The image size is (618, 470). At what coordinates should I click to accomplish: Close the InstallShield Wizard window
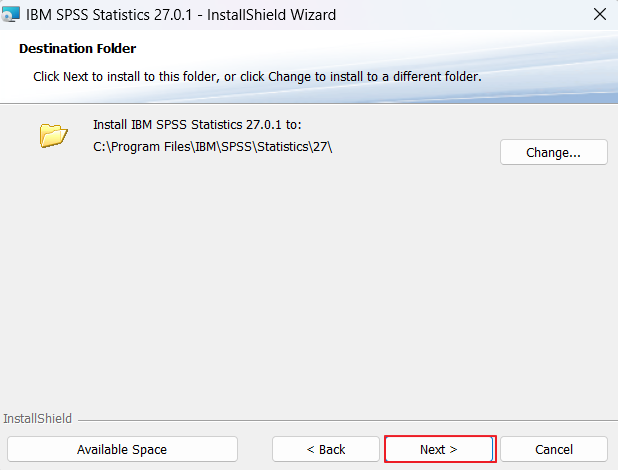(599, 15)
